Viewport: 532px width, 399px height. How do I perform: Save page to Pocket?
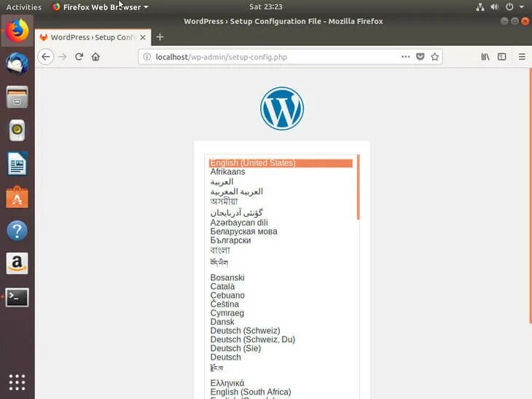(x=420, y=57)
